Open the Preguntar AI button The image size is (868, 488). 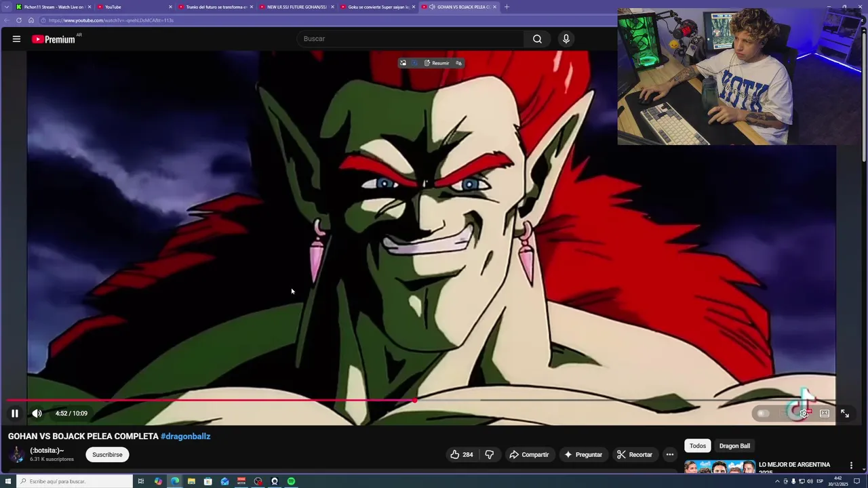(x=583, y=455)
